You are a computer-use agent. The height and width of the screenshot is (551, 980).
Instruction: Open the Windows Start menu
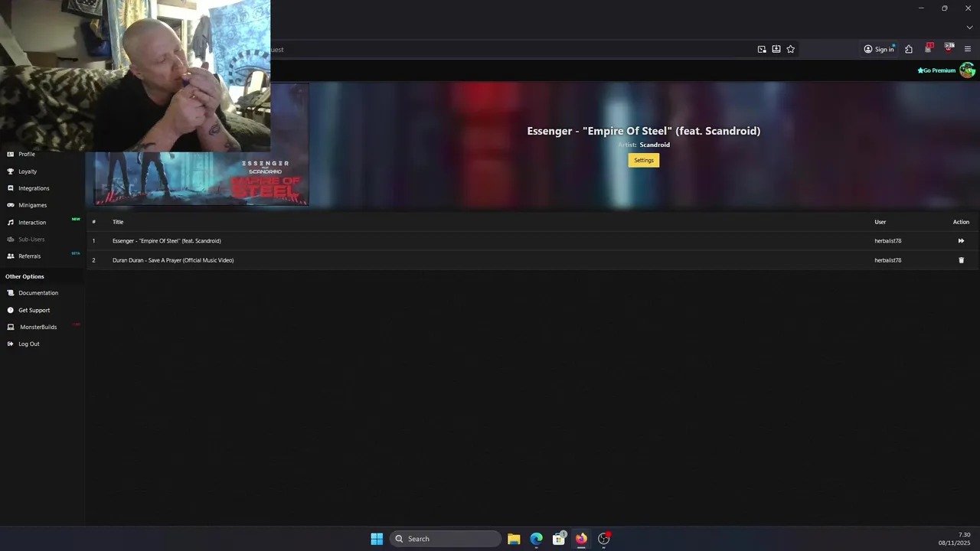click(x=377, y=539)
